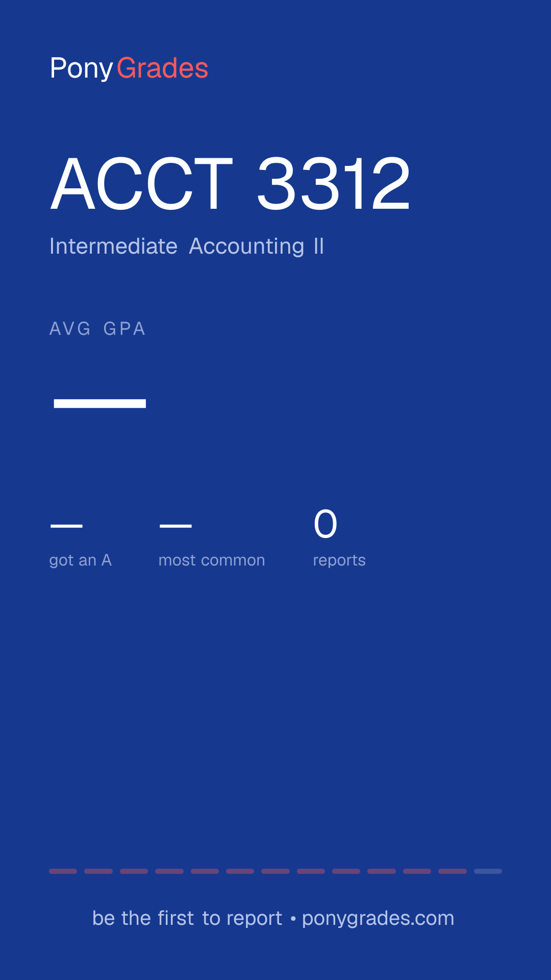Click the dash above got an A

click(x=66, y=526)
